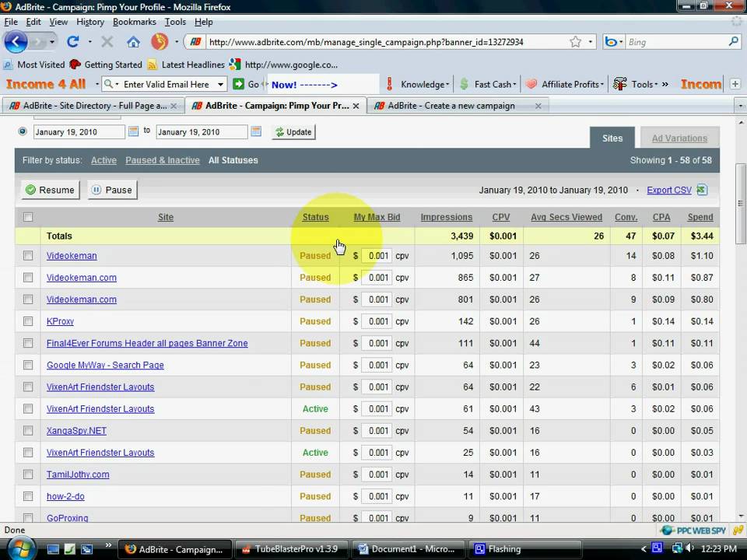Open the search engine selector dropdown

pyautogui.click(x=621, y=42)
